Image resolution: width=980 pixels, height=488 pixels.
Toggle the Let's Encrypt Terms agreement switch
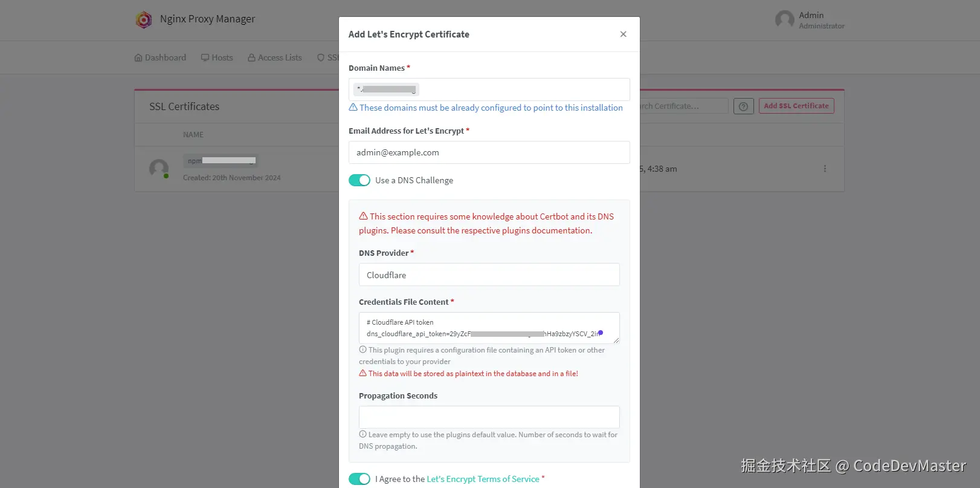[359, 479]
